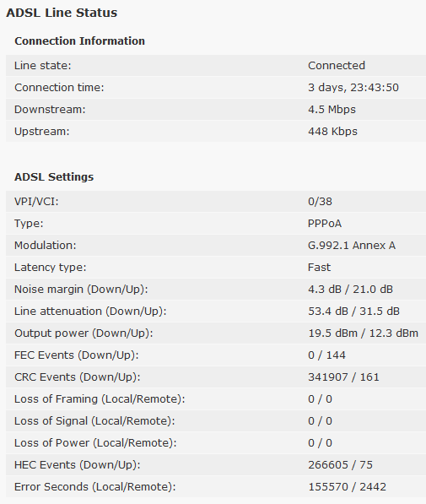The height and width of the screenshot is (504, 426).
Task: Select the Modulation G.992.1 Annex A value
Action: tap(352, 246)
